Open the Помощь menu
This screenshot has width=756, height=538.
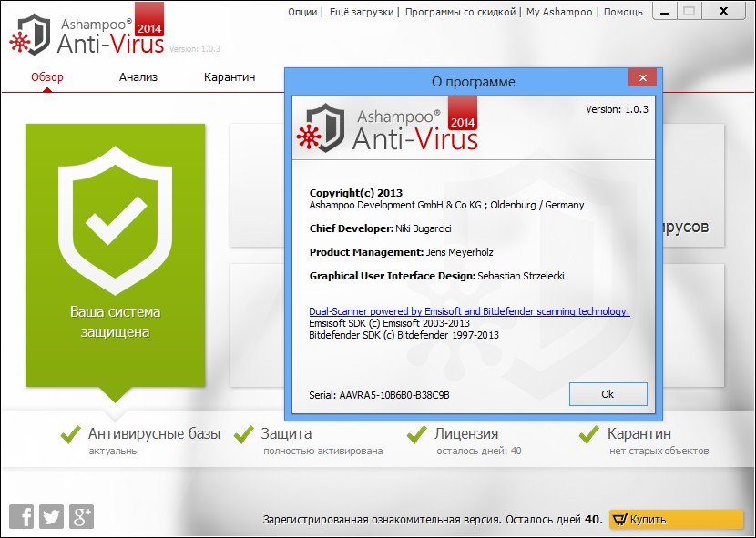click(x=623, y=12)
